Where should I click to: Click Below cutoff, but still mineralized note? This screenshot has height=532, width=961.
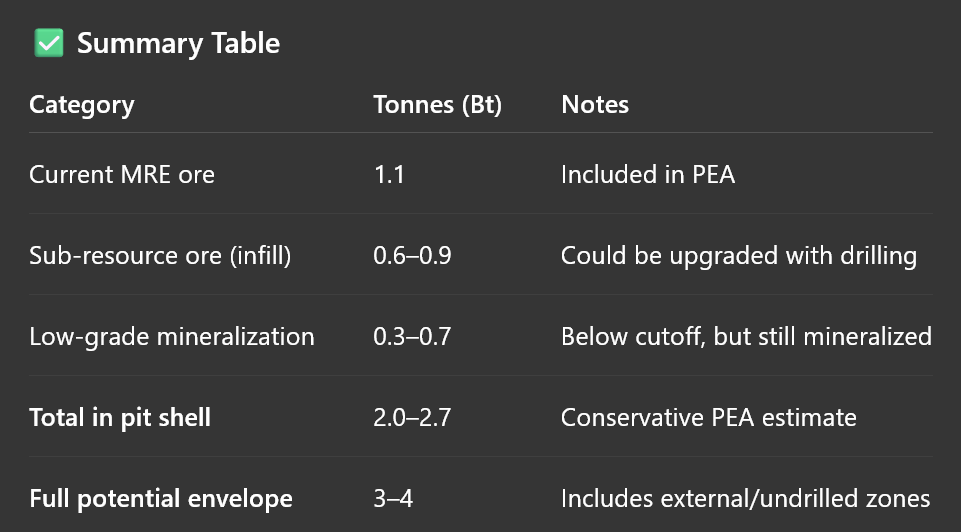click(746, 336)
